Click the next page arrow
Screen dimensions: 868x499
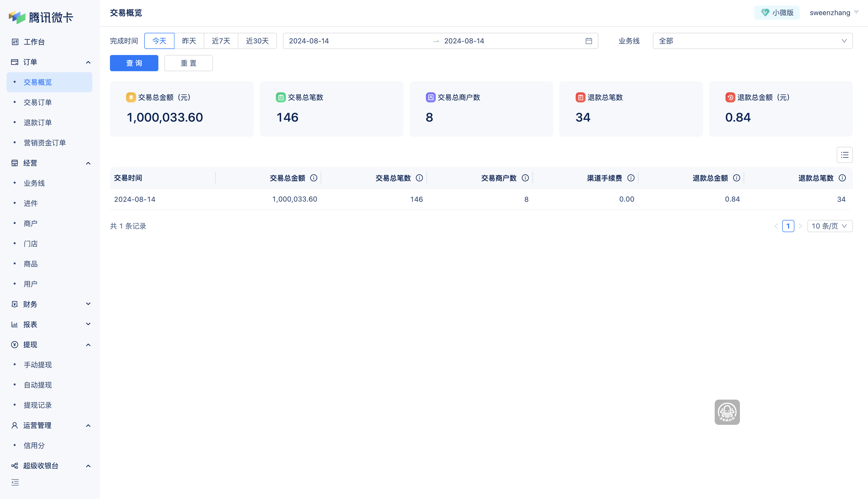pos(800,226)
